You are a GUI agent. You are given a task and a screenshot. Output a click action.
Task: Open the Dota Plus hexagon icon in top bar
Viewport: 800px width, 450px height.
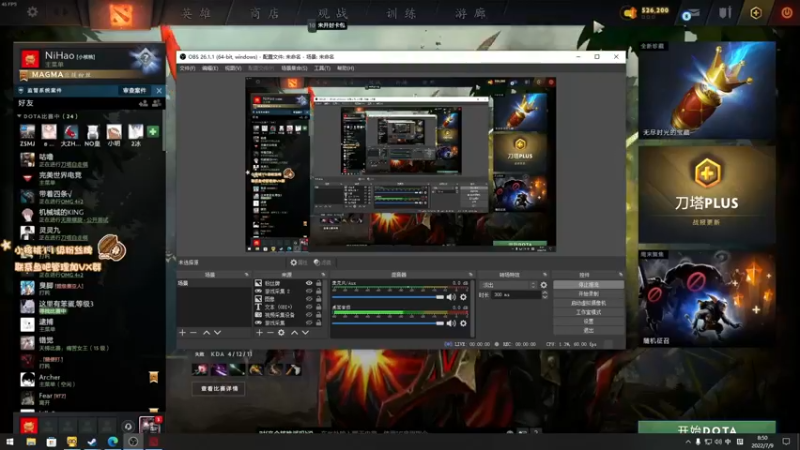pyautogui.click(x=756, y=13)
